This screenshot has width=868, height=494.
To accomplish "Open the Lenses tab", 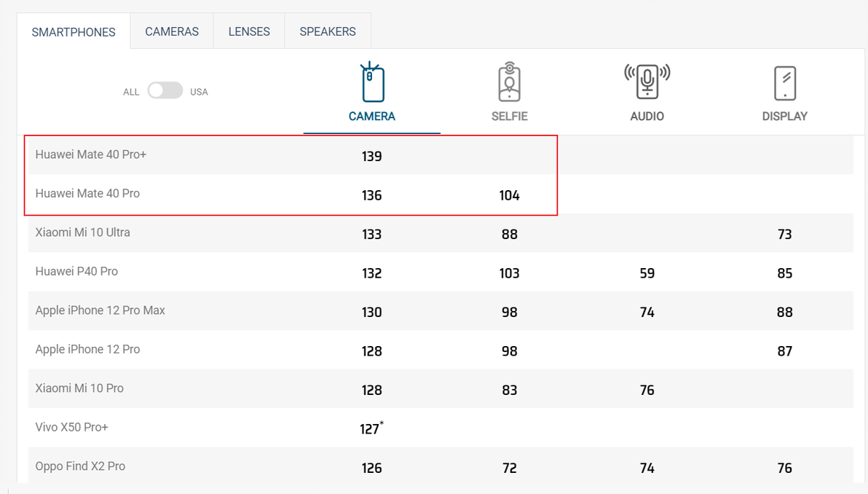I will pos(249,31).
